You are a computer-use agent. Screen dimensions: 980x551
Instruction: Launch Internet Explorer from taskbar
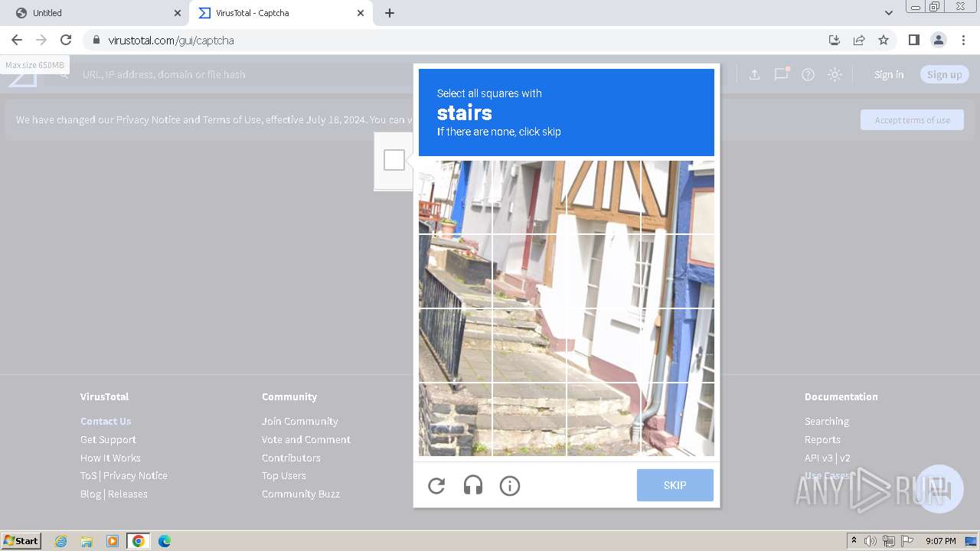(x=60, y=541)
